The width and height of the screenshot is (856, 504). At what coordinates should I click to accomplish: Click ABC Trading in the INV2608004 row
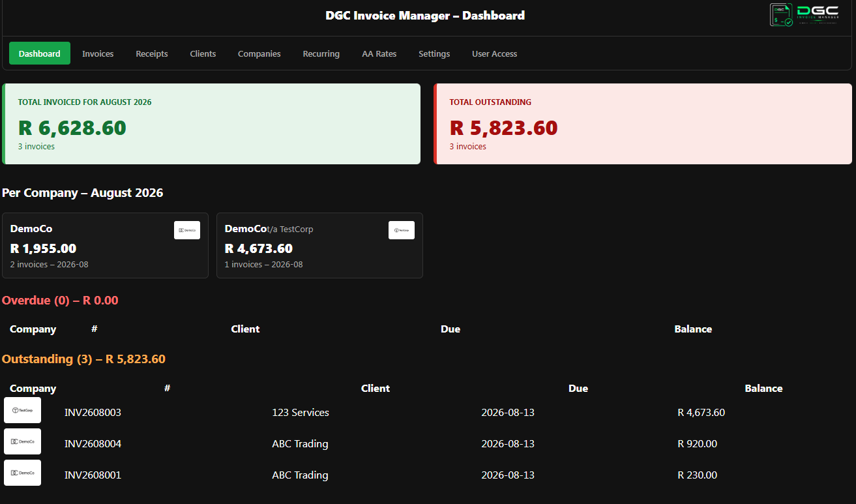300,443
